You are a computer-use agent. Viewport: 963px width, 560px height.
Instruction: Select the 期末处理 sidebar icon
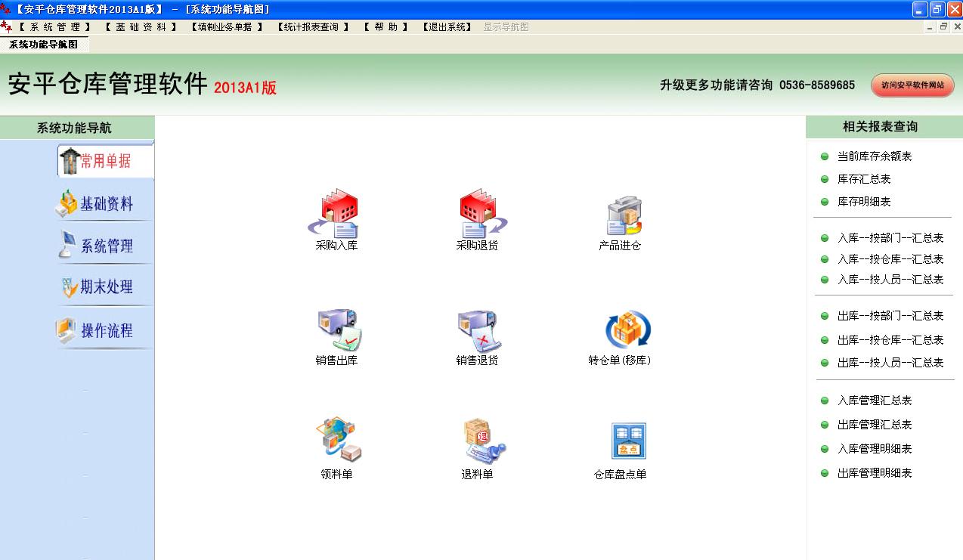[x=70, y=287]
